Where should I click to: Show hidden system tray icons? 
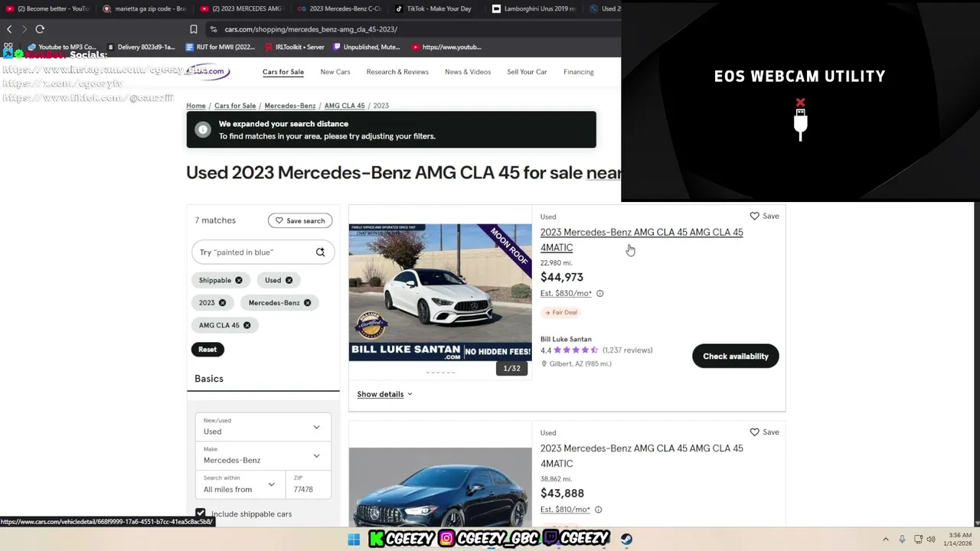point(886,540)
